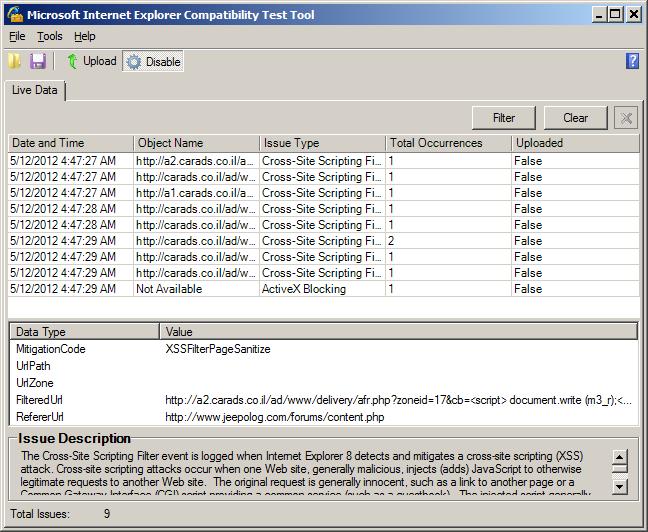Screen dimensions: 648x532
Task: Open the Help menu
Action: click(x=85, y=36)
